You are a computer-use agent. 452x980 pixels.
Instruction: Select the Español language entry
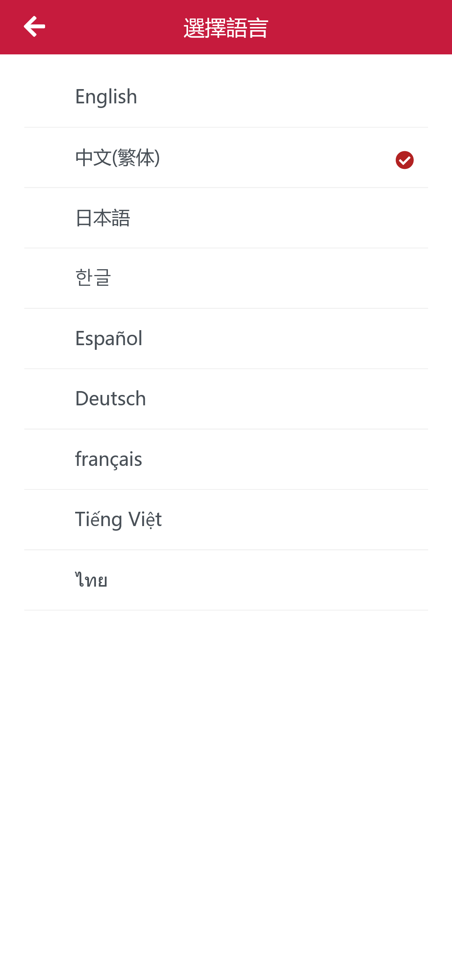(109, 338)
